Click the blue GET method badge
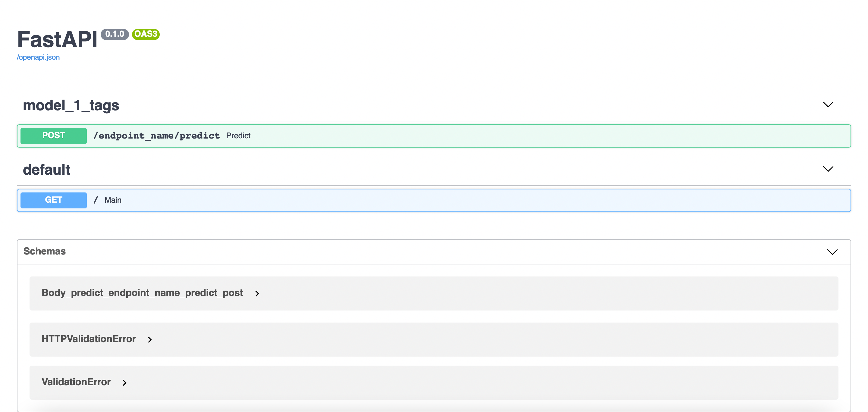868x412 pixels. [54, 200]
